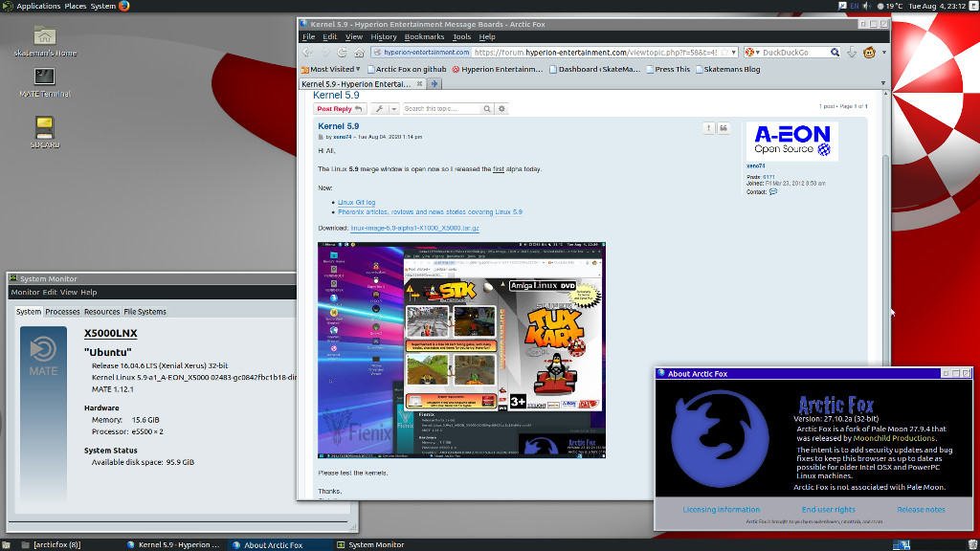Open the SuperTuxKart screenshot in post
Image resolution: width=980 pixels, height=551 pixels.
point(461,350)
